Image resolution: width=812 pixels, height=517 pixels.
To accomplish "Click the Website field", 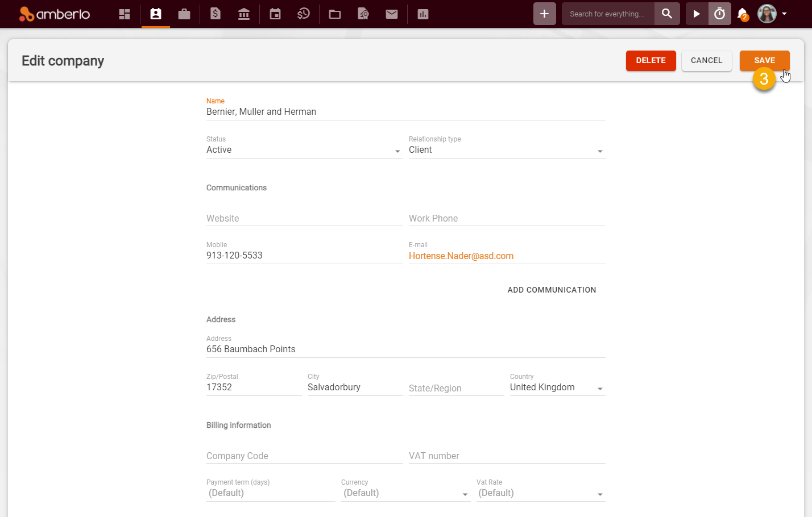I will 304,218.
